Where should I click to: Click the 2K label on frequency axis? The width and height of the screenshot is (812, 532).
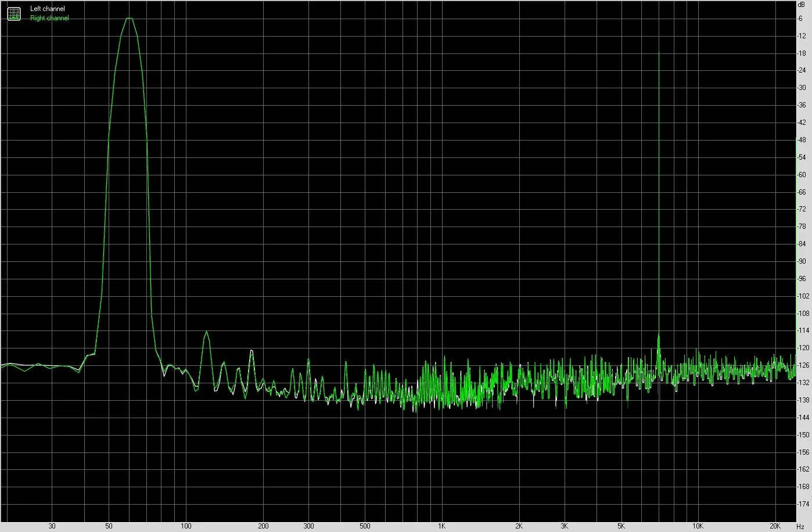(519, 526)
